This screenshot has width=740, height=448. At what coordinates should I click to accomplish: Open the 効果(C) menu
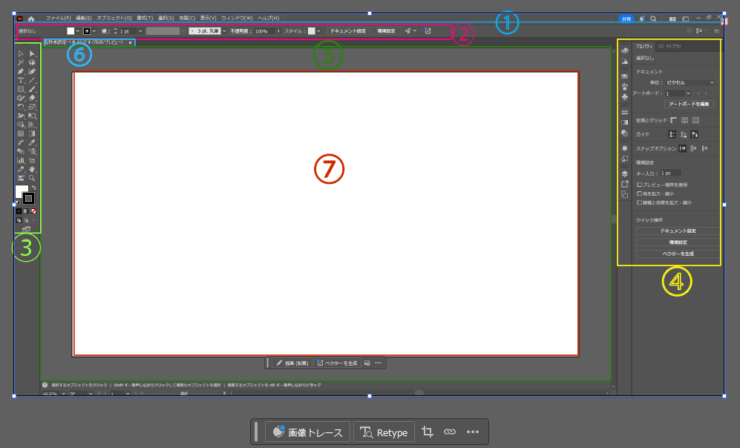pyautogui.click(x=187, y=18)
